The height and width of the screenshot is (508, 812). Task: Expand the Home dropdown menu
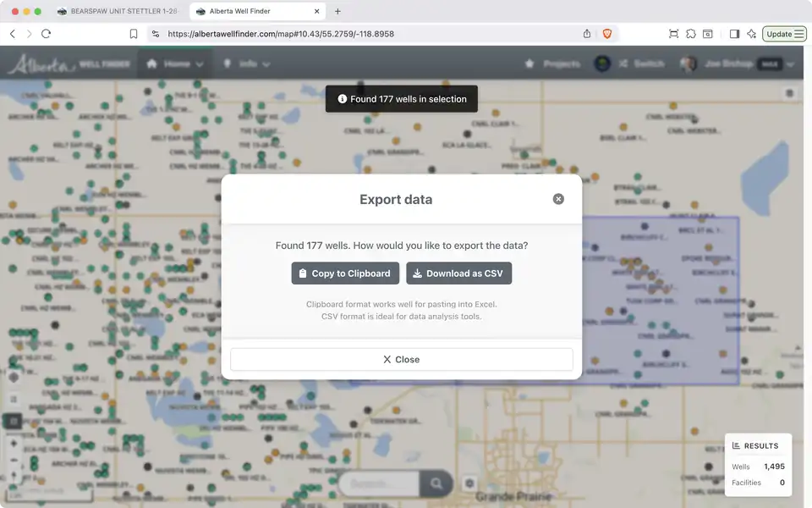(175, 63)
